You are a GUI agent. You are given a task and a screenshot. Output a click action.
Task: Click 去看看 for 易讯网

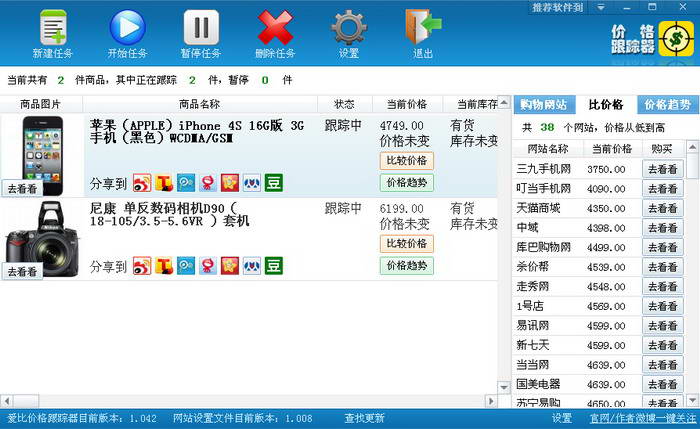pos(663,326)
